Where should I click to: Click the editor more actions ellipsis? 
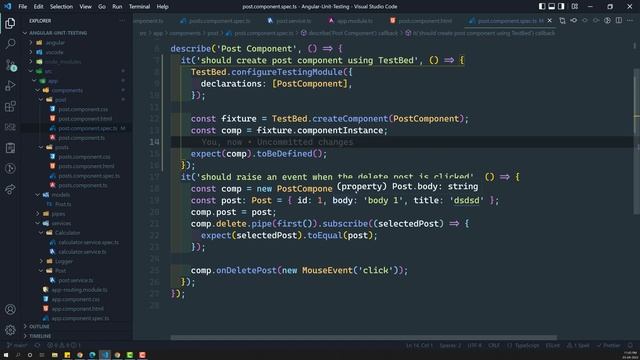630,20
